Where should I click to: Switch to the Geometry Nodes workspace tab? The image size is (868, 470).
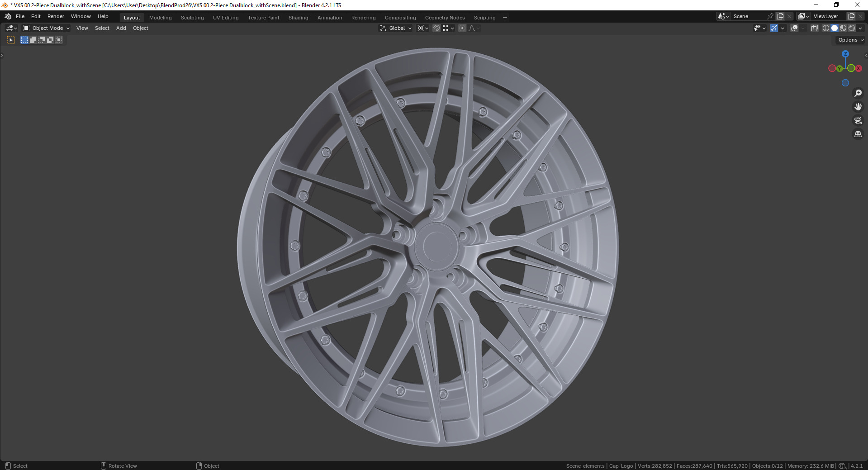pos(445,18)
